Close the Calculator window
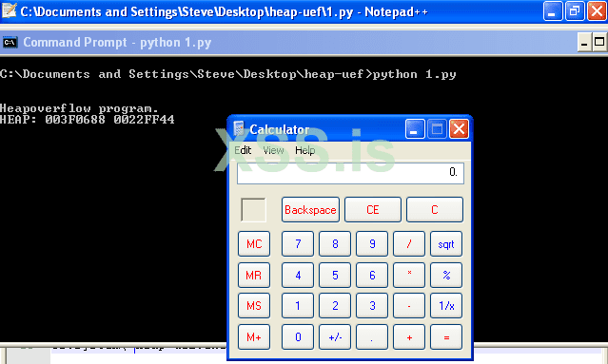 tap(459, 129)
